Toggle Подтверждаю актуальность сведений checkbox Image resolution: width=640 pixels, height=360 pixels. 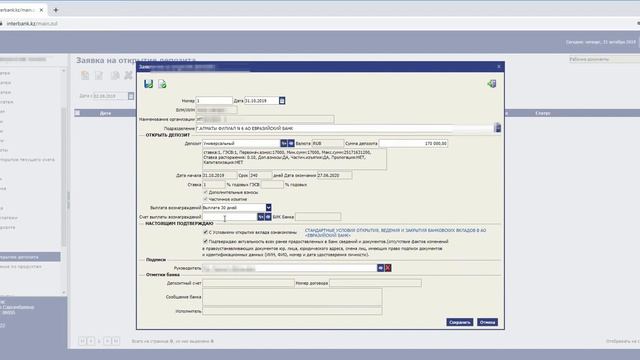pyautogui.click(x=206, y=241)
